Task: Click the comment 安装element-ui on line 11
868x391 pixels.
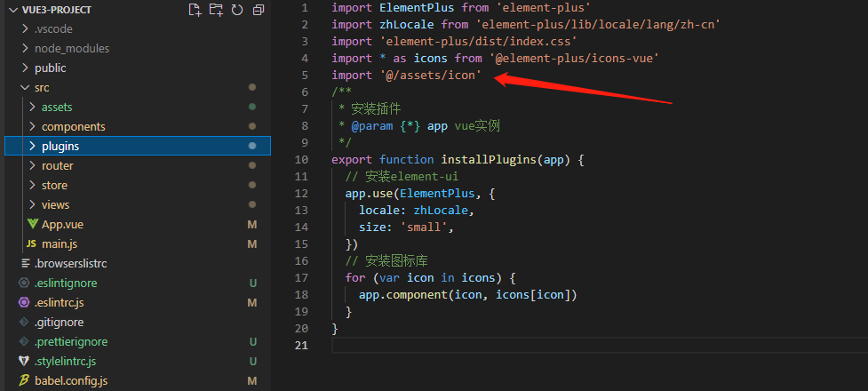Action: click(412, 177)
